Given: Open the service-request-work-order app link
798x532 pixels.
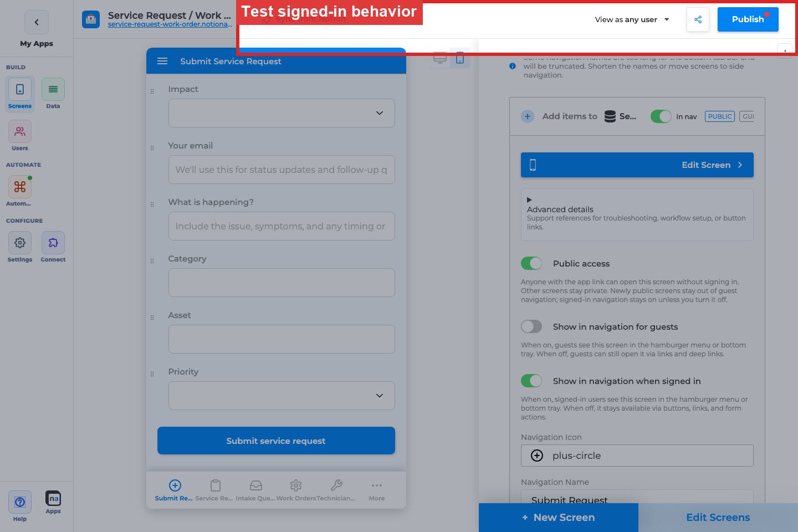Looking at the screenshot, I should pos(170,24).
